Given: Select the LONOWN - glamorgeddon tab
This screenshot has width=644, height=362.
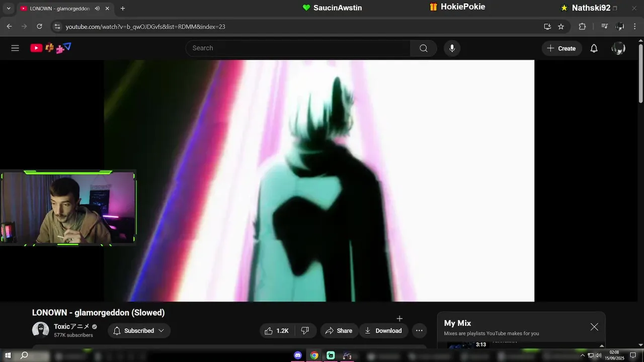Looking at the screenshot, I should [x=59, y=9].
